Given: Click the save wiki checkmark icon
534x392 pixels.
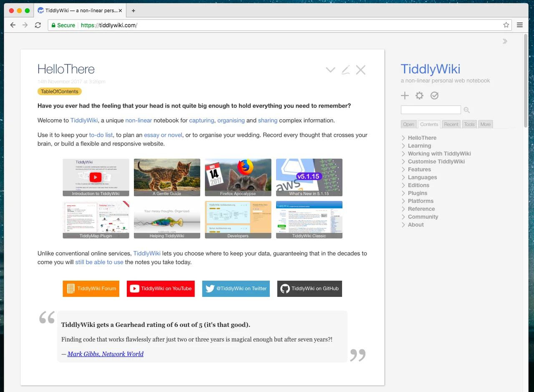Looking at the screenshot, I should coord(434,95).
